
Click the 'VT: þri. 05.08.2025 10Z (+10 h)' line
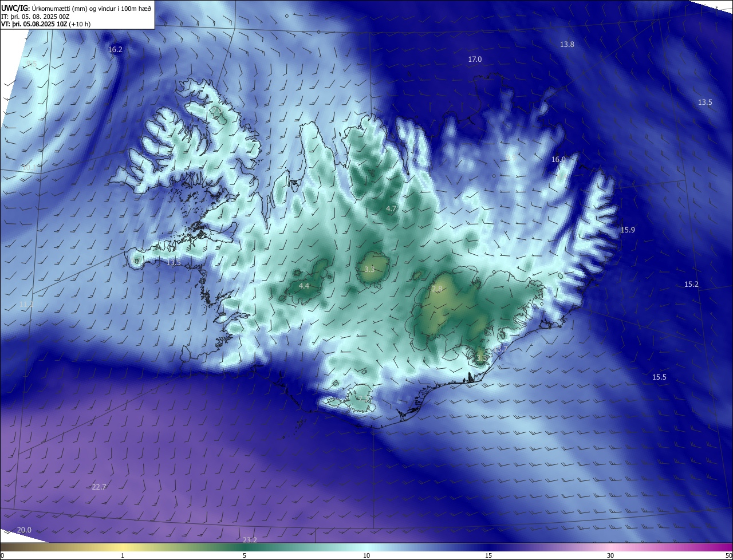46,24
